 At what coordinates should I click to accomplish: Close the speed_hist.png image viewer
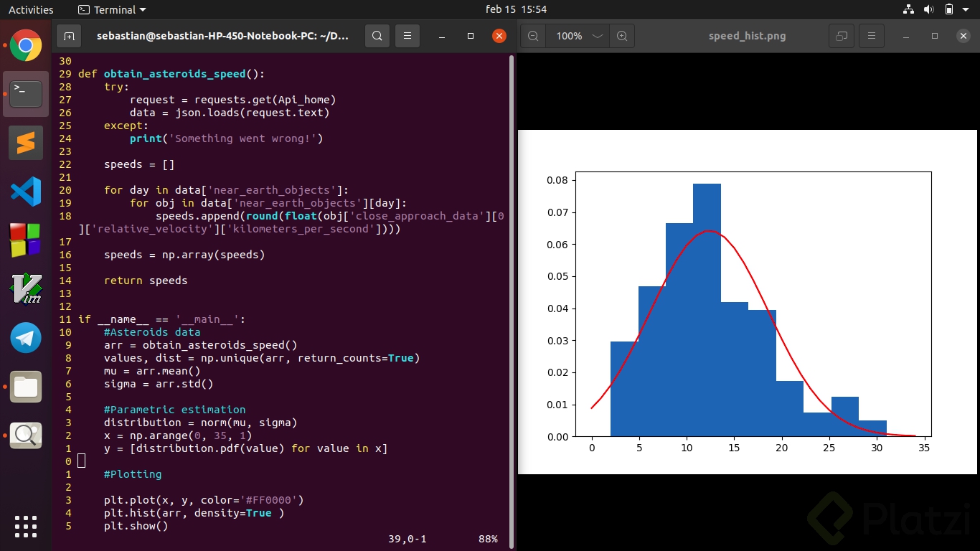[963, 36]
